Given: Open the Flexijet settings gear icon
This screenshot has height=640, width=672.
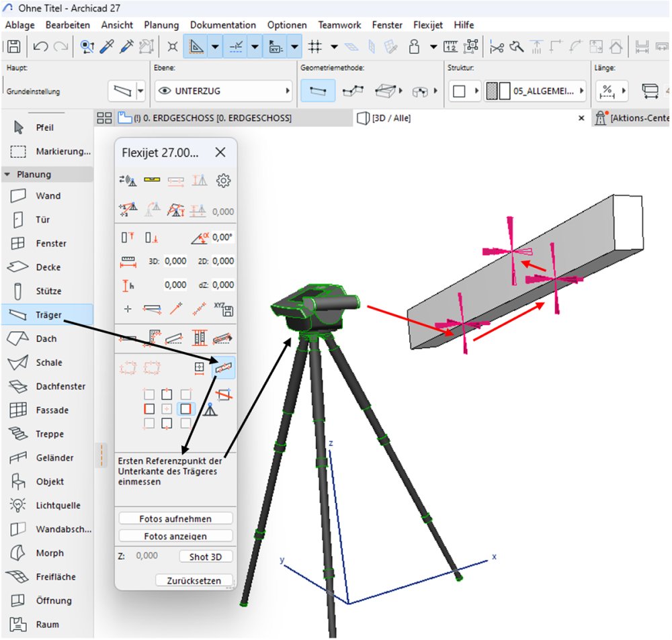Looking at the screenshot, I should click(223, 181).
